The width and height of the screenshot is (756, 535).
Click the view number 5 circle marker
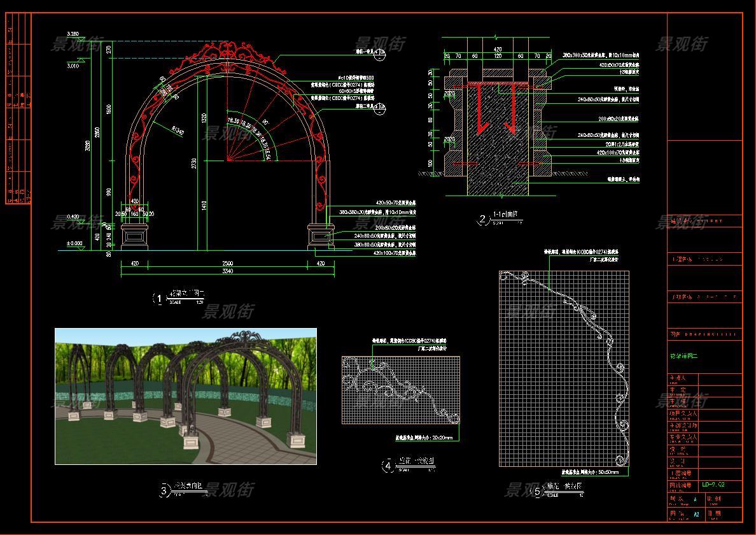point(538,491)
